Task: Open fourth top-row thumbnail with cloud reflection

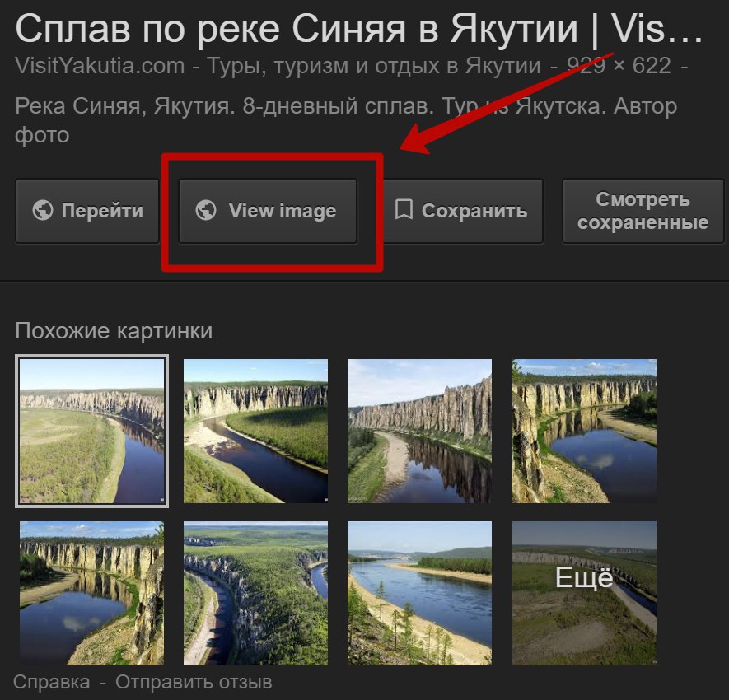Action: [584, 431]
